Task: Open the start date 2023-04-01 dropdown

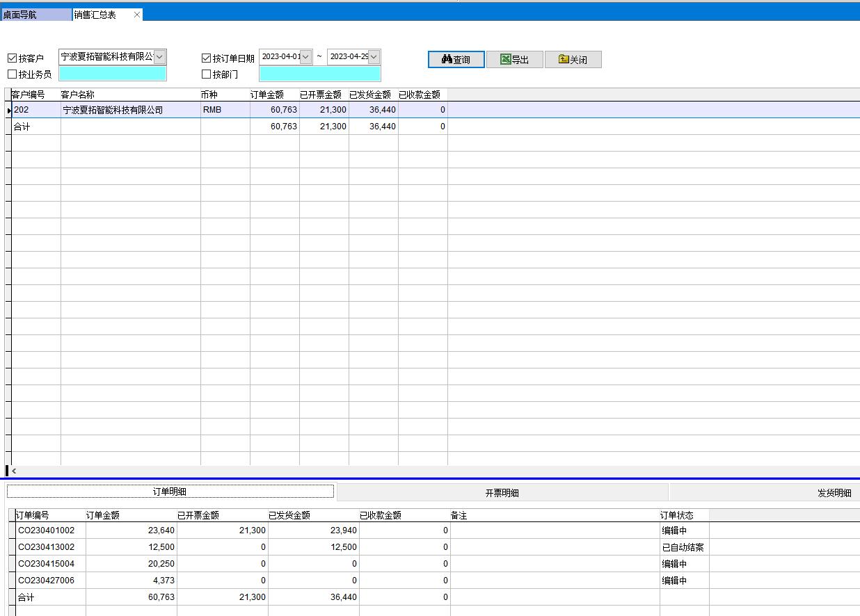Action: point(305,57)
